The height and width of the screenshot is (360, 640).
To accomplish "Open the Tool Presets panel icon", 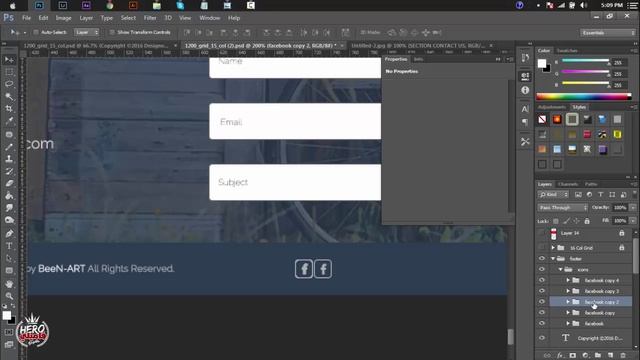I will point(525,142).
